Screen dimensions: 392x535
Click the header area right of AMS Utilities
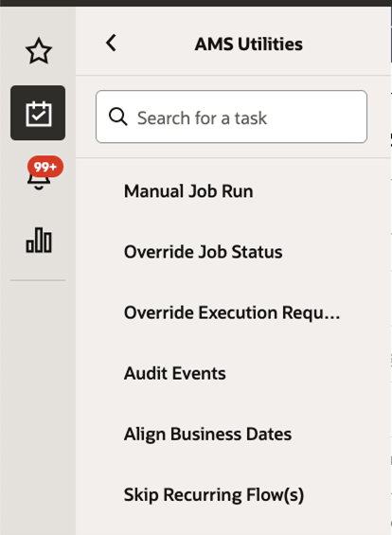[x=347, y=44]
